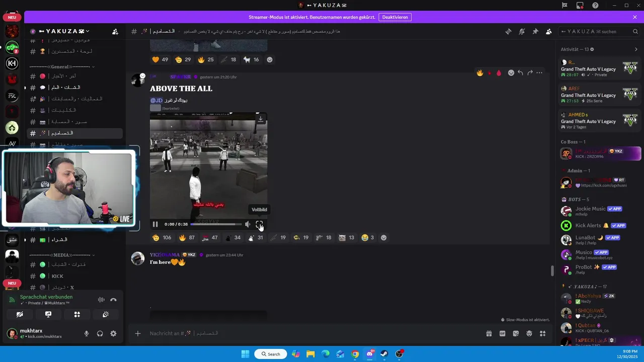Toggle channel notification mute bell
This screenshot has height=362, width=644.
[522, 31]
